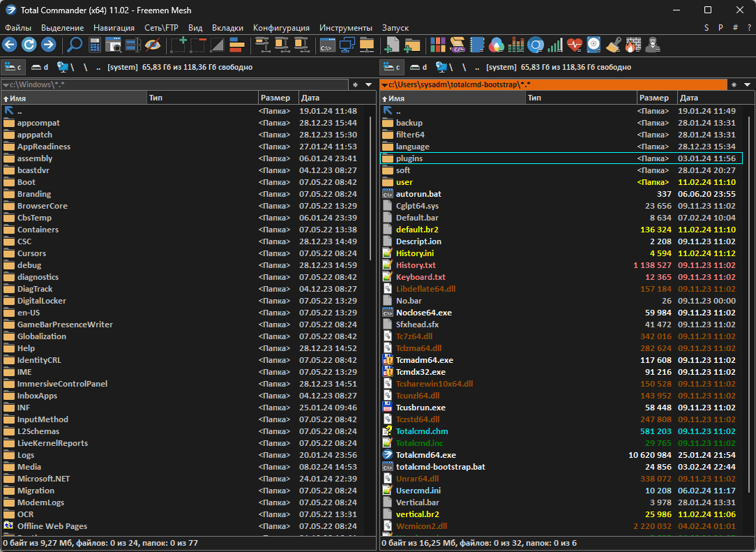
Task: Click the calculator icon in the toolbar
Action: (x=94, y=45)
